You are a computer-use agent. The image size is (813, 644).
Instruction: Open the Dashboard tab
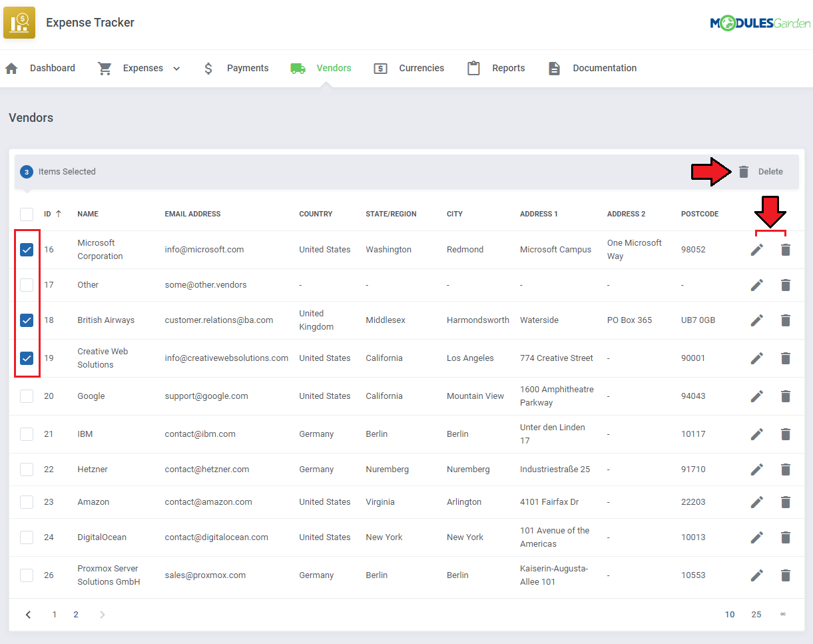pos(40,68)
